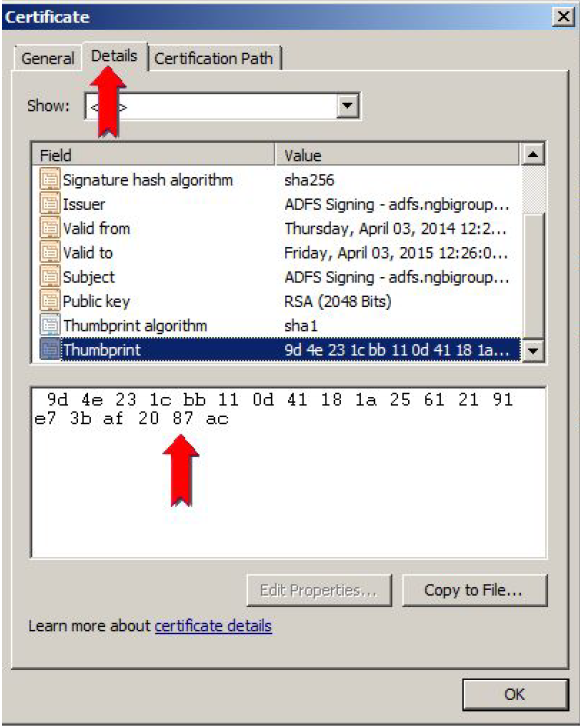
Task: Click the Edit Properties button
Action: tap(319, 590)
